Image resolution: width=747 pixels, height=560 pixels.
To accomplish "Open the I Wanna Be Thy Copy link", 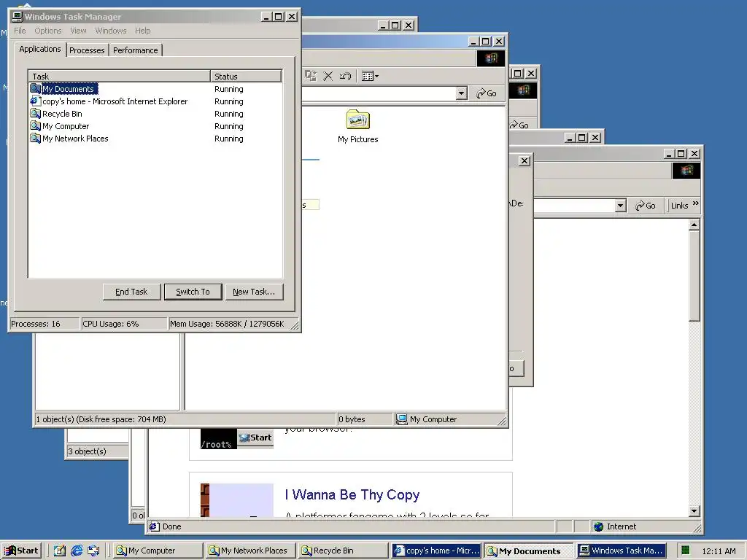I will (352, 495).
